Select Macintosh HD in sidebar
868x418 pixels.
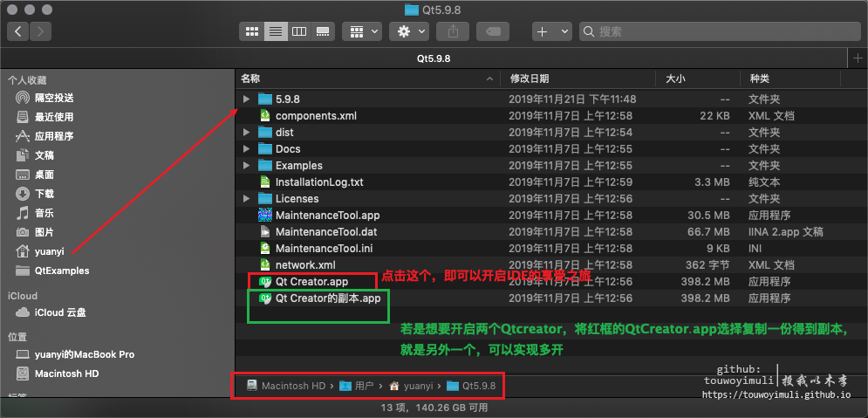58,373
